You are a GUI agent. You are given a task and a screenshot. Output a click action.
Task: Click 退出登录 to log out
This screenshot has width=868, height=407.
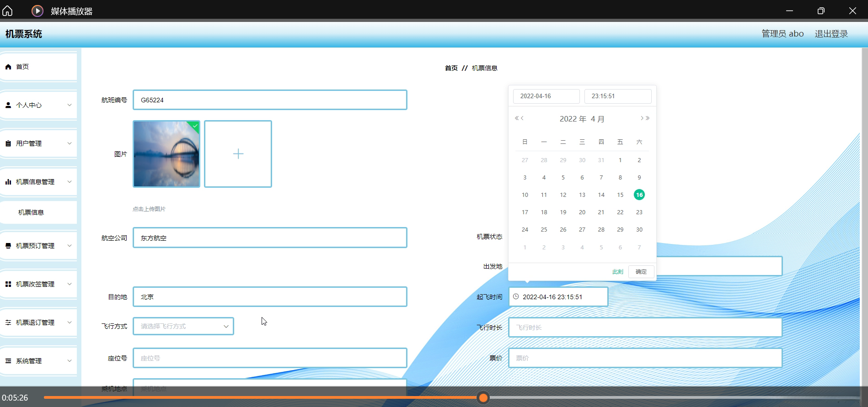coord(831,34)
